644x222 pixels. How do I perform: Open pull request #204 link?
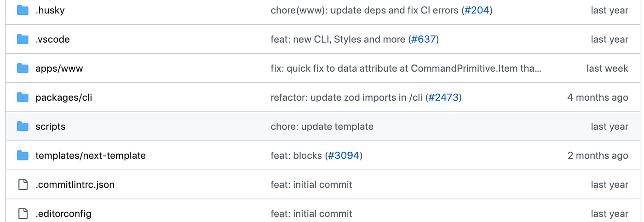pyautogui.click(x=477, y=10)
